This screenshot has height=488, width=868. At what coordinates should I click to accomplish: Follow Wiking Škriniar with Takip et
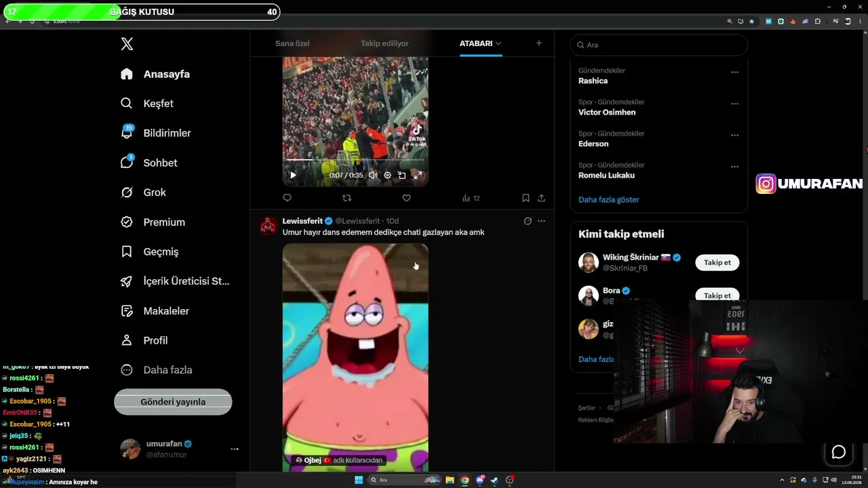(717, 262)
